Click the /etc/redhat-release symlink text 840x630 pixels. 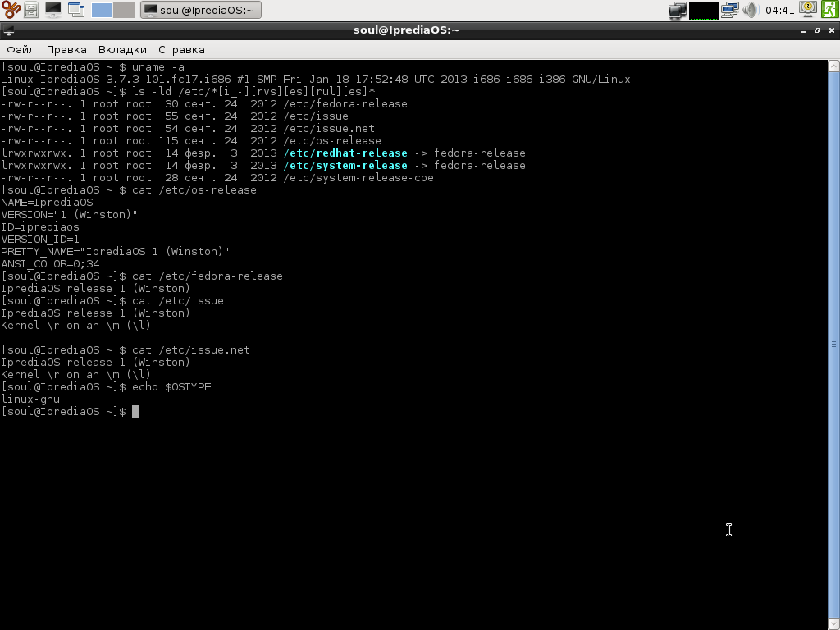pyautogui.click(x=345, y=153)
